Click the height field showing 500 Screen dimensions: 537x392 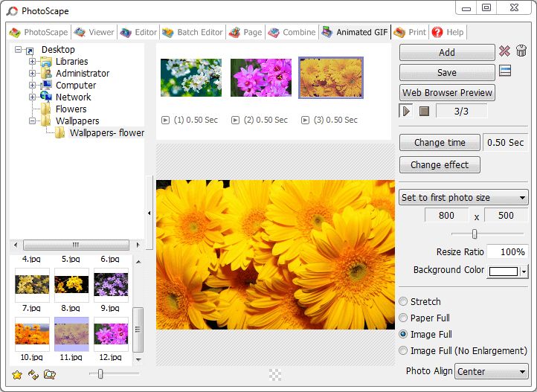[x=506, y=216]
